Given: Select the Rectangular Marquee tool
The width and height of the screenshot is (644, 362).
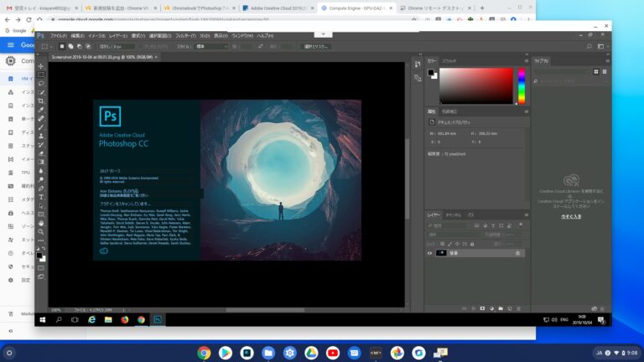Looking at the screenshot, I should pos(40,75).
